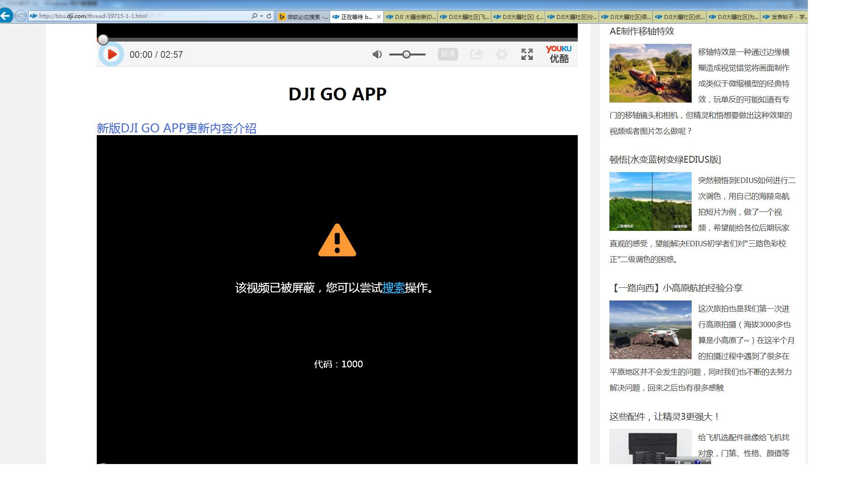Viewport: 868px width, 488px height.
Task: Open 顿悟[水变蓝树变绿EDIUS版] article title
Action: [665, 160]
